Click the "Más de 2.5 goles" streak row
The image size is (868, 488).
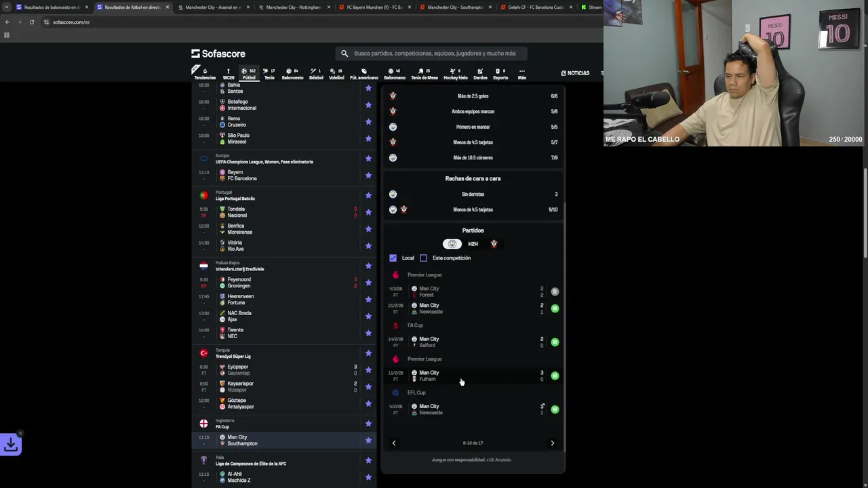click(x=473, y=96)
